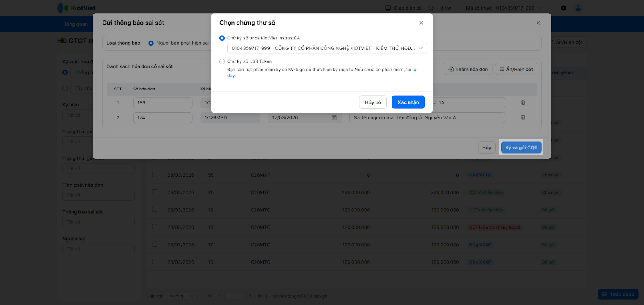644x305 pixels.
Task: Close the Gửi thông báo sai sót panel
Action: point(538,23)
